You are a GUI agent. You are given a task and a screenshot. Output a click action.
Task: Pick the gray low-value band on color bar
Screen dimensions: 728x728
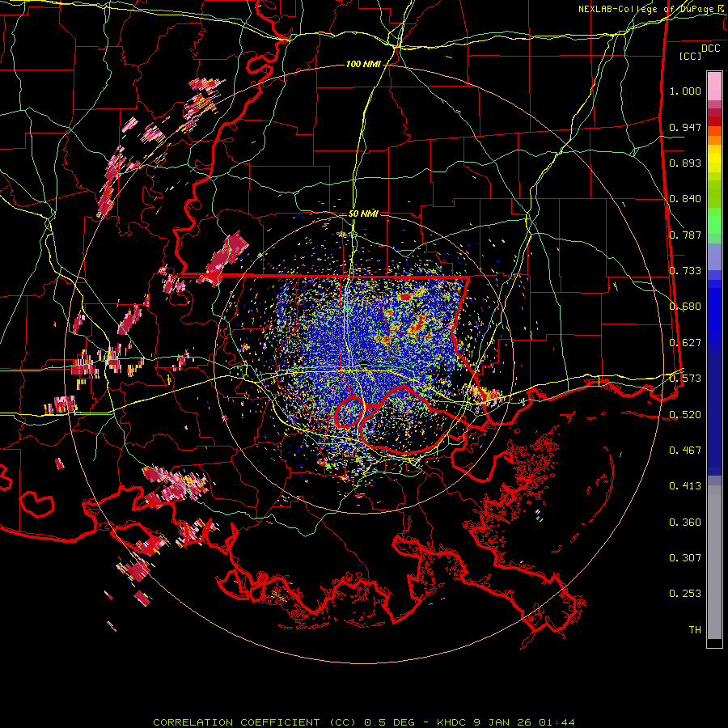coord(714,562)
